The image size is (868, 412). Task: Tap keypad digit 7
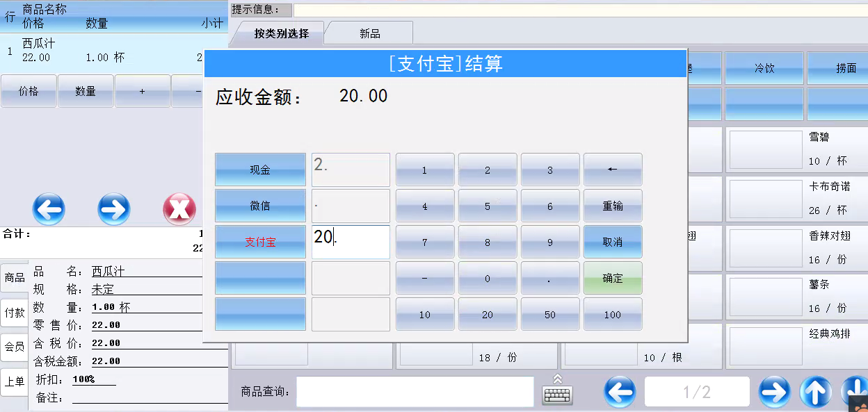pos(425,242)
